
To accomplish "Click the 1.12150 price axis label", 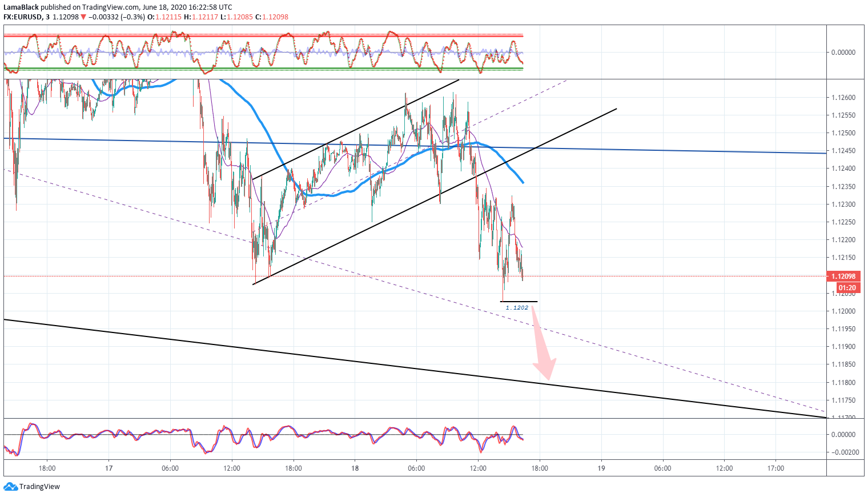I will [843, 258].
